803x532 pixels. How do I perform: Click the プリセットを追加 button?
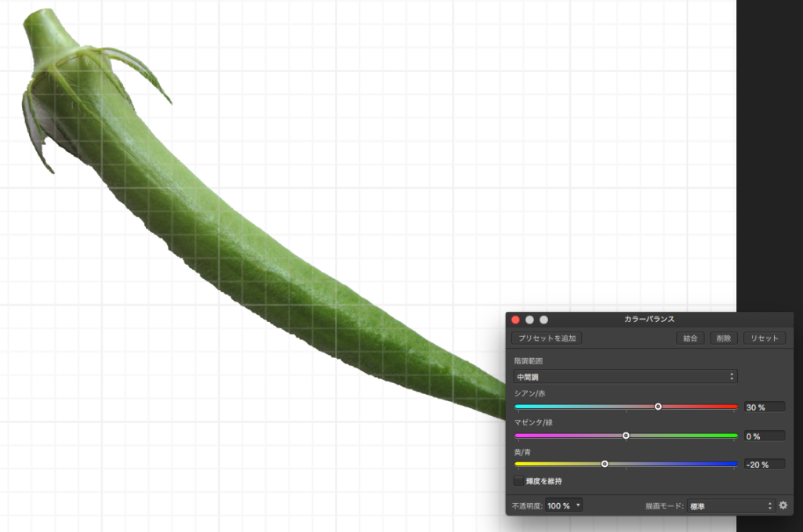547,338
